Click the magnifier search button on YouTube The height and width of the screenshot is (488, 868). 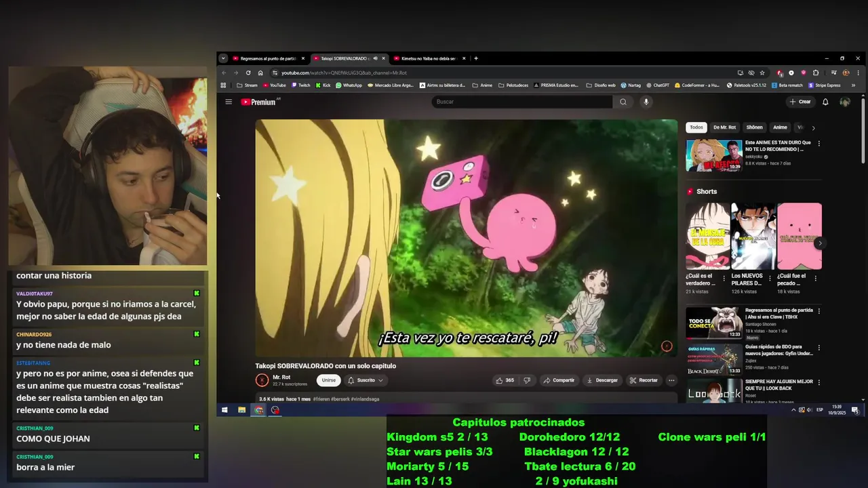623,102
